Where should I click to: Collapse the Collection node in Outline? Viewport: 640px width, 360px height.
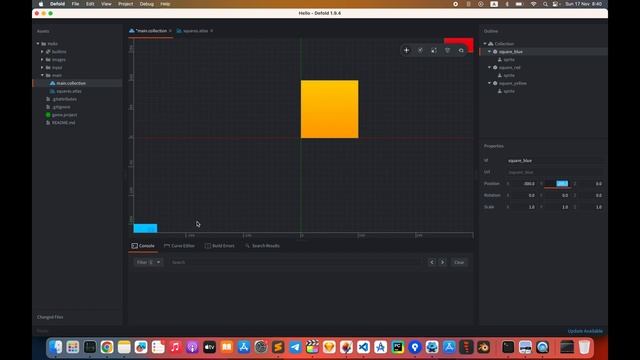click(x=485, y=44)
